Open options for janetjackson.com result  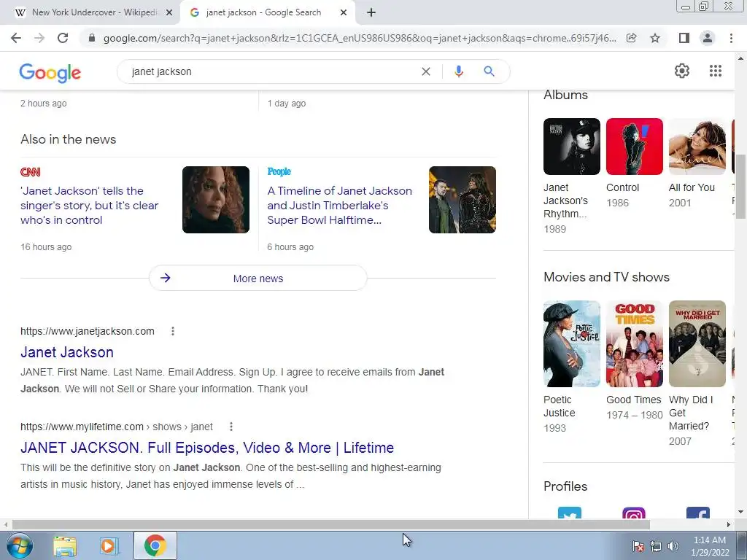point(173,331)
